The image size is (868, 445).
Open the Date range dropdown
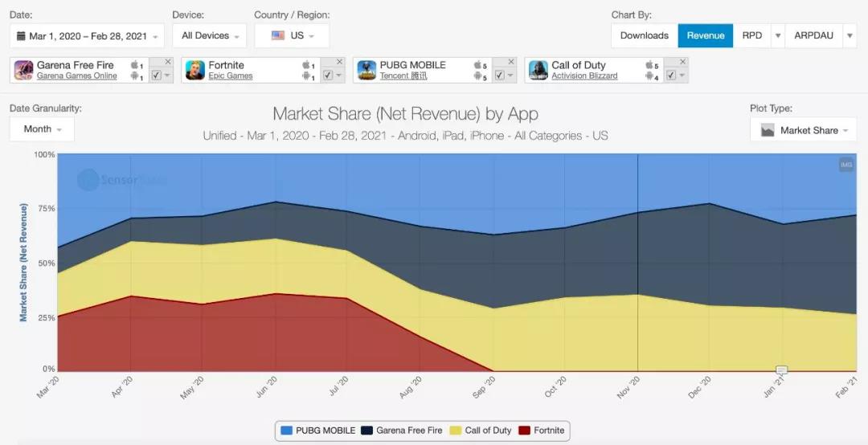[87, 35]
